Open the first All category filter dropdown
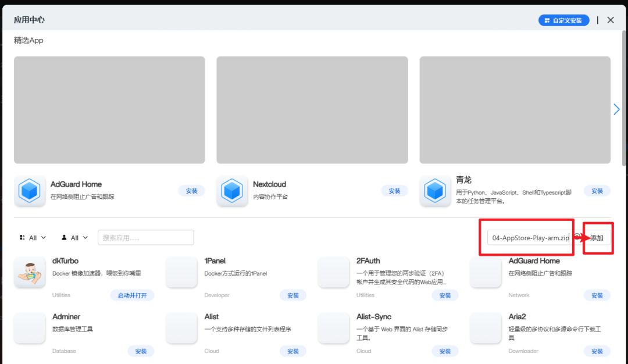The height and width of the screenshot is (364, 628). pos(32,237)
